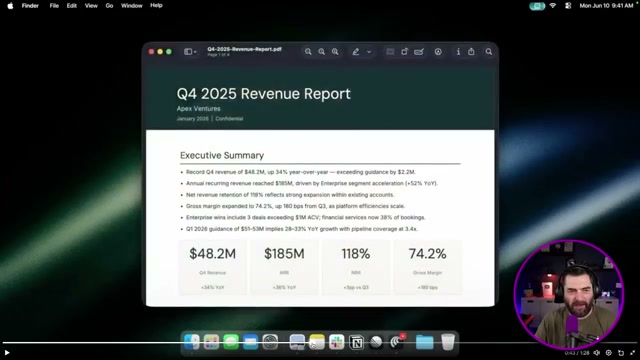Click the Enterprise wins bullet line
The width and height of the screenshot is (640, 360).
pyautogui.click(x=305, y=218)
